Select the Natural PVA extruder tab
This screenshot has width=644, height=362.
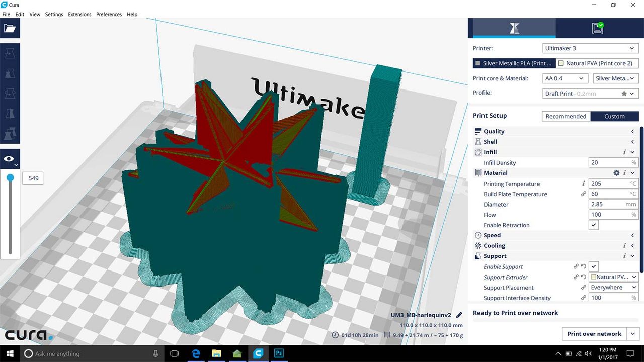coord(597,63)
